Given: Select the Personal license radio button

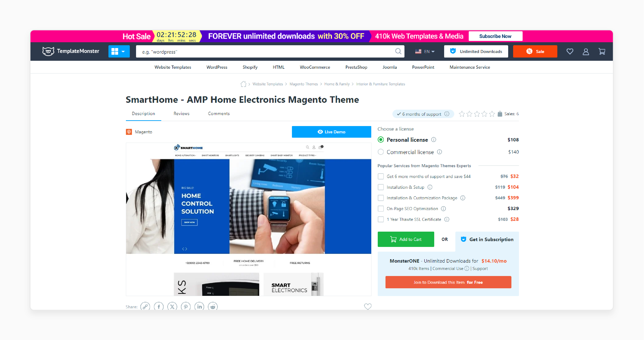Looking at the screenshot, I should click(x=380, y=140).
